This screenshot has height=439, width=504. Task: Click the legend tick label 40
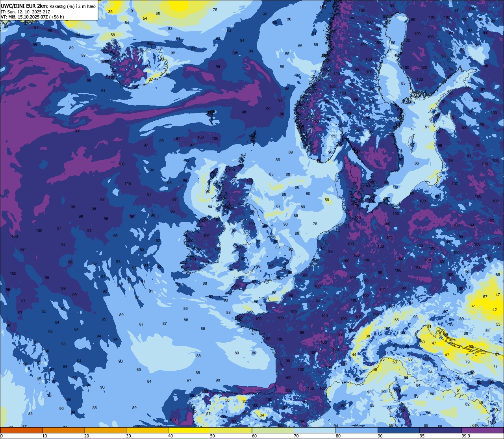(x=170, y=436)
